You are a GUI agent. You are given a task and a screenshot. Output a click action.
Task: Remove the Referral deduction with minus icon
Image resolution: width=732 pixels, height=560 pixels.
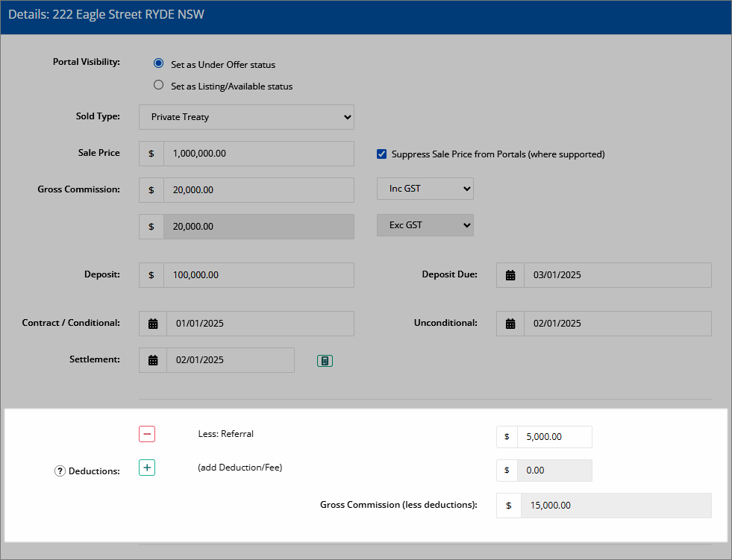147,434
